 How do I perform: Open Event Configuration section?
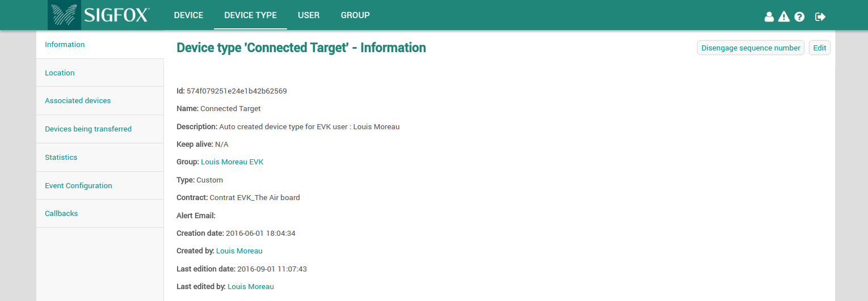click(100, 185)
